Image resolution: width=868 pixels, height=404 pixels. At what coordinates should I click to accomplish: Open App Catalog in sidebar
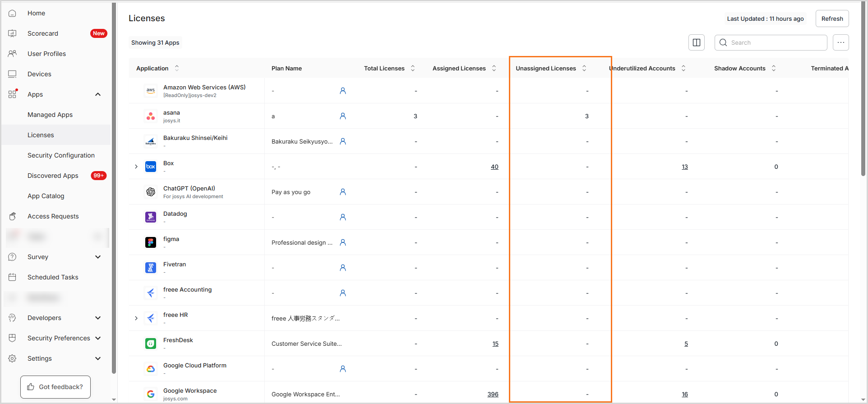(46, 196)
